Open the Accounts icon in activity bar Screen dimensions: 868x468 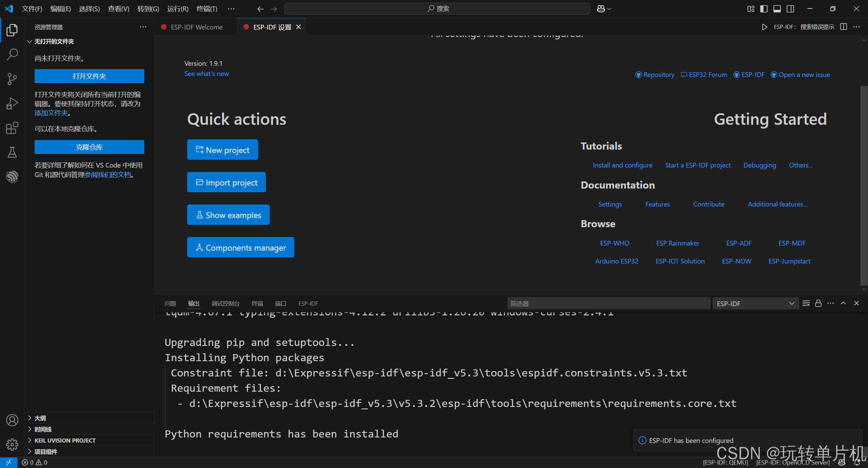(12, 420)
